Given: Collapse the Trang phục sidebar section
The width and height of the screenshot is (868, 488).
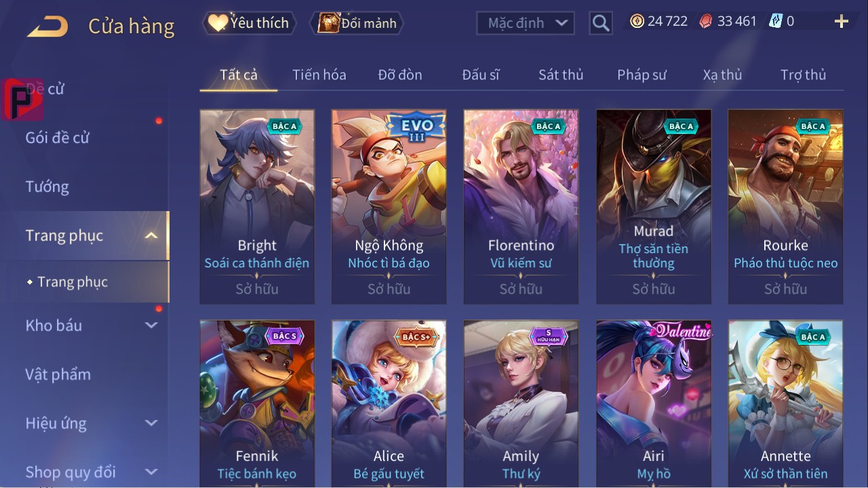Looking at the screenshot, I should [151, 236].
